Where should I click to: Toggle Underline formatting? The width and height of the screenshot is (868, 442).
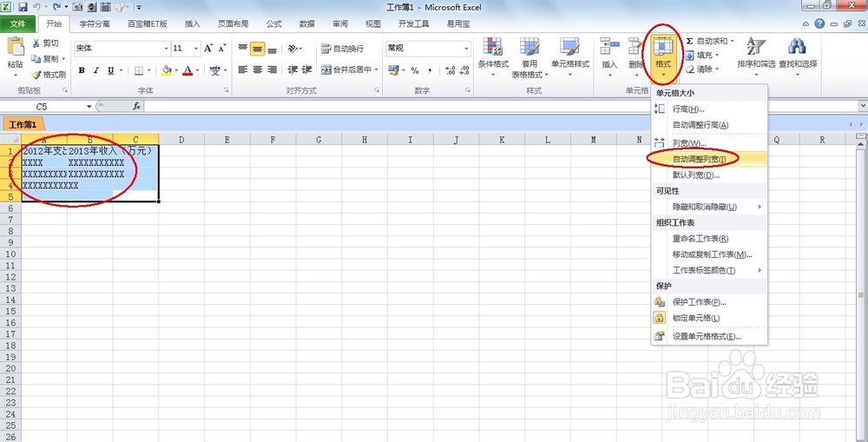(x=111, y=70)
